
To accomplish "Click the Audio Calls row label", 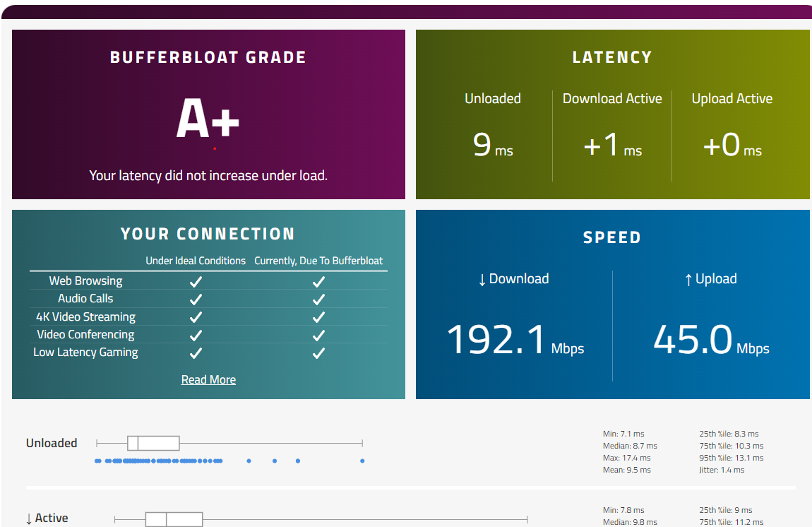I will click(85, 299).
